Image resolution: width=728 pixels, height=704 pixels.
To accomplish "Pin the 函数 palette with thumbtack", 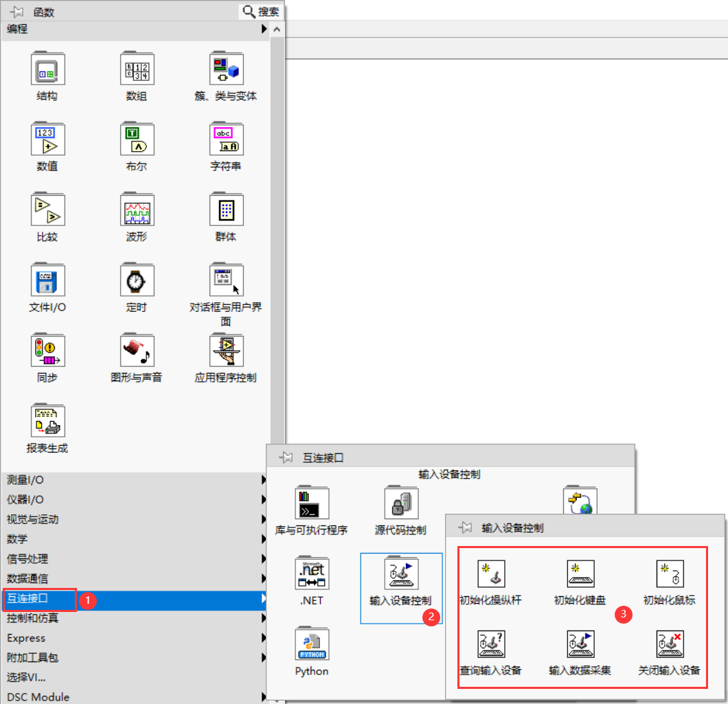I will [x=16, y=12].
